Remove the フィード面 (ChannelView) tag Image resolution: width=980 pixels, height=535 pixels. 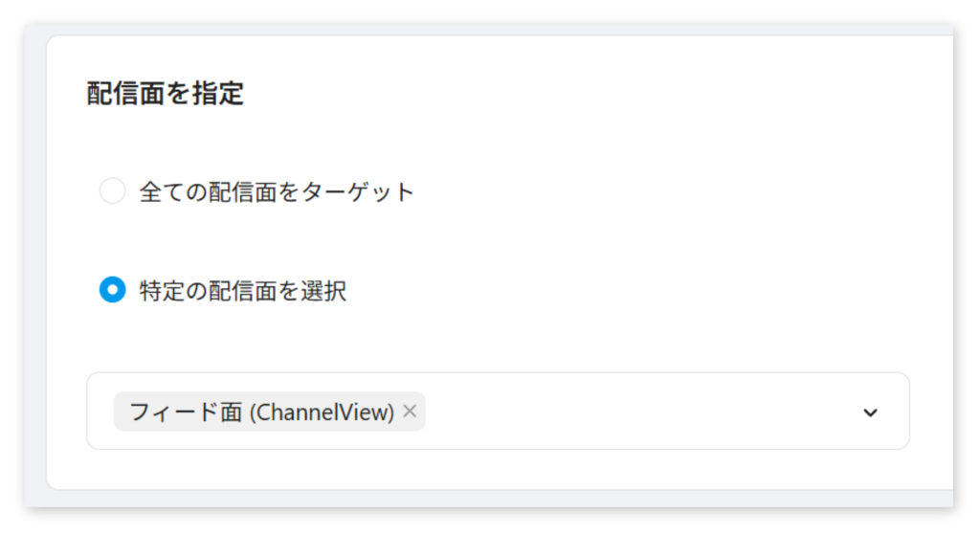[410, 412]
